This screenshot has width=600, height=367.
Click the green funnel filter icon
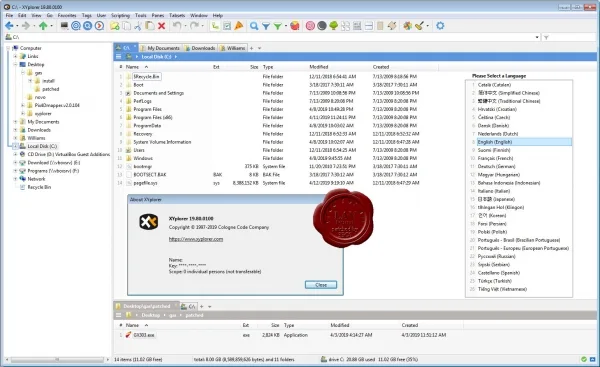(x=277, y=26)
